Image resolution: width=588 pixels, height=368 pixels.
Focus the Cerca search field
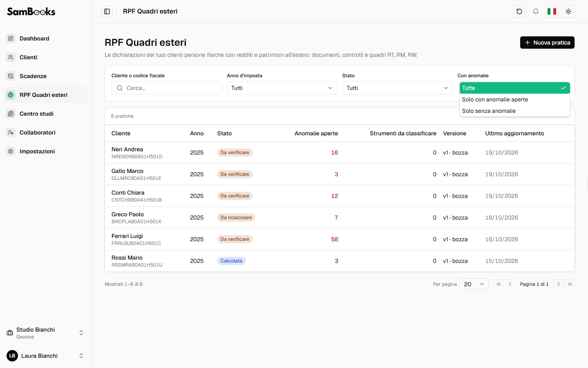167,88
